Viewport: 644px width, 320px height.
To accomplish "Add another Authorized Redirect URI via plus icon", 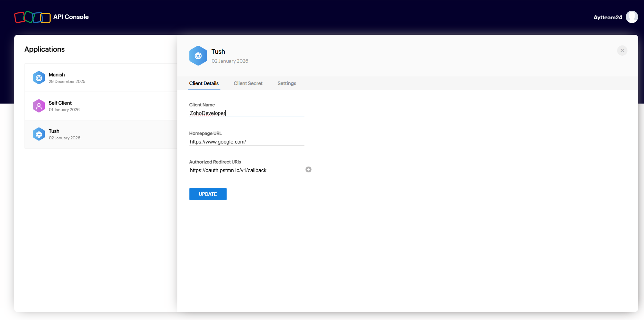I will (x=308, y=169).
